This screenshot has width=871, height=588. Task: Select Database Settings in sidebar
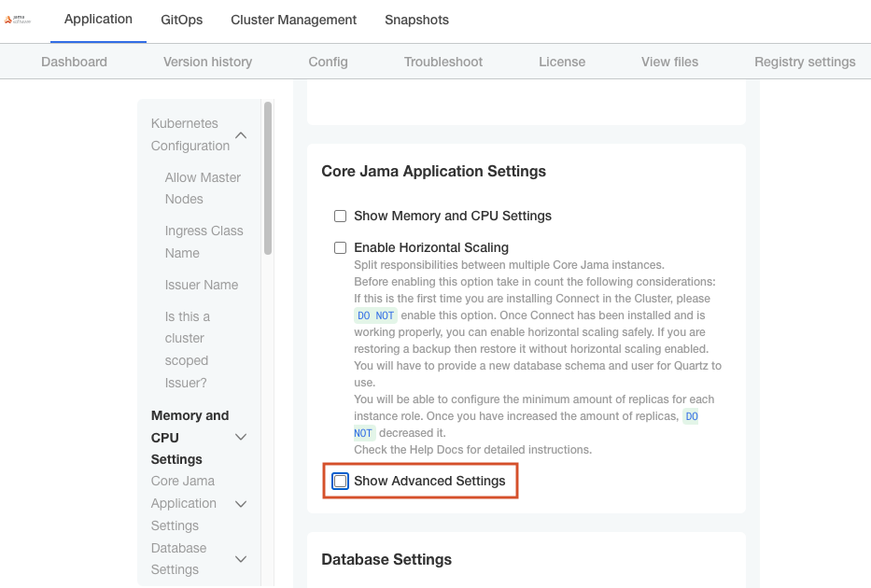point(179,558)
